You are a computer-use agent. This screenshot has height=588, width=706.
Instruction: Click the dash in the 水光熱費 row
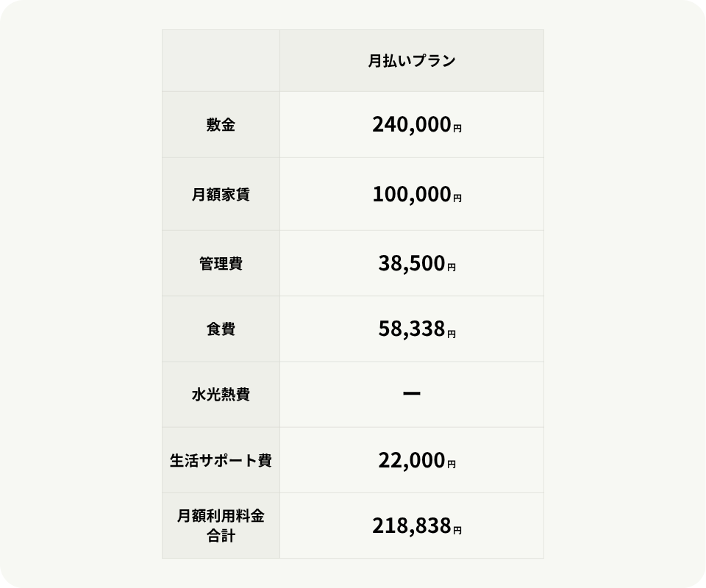pos(412,395)
